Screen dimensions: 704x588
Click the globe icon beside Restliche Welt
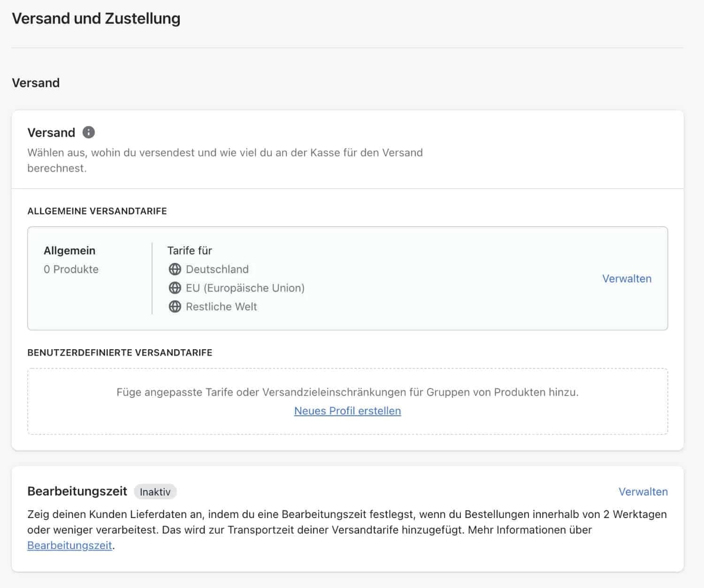(175, 306)
